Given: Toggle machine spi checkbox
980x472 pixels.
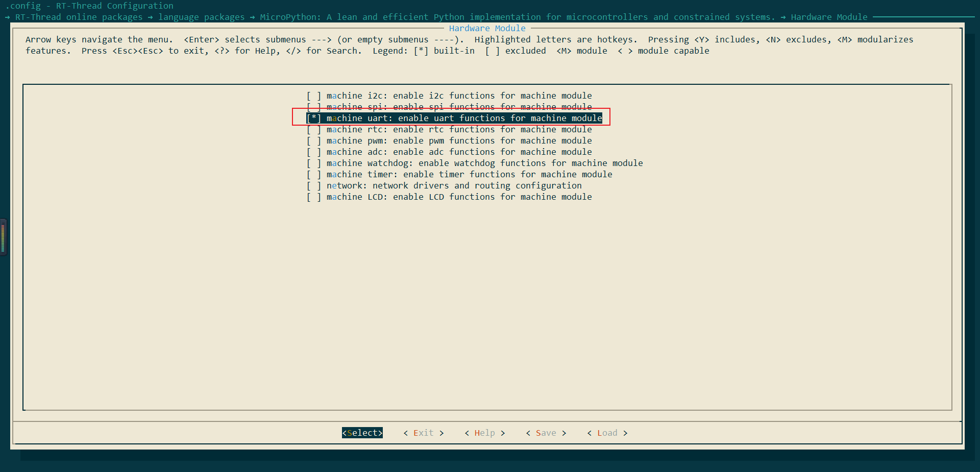Looking at the screenshot, I should coord(313,107).
